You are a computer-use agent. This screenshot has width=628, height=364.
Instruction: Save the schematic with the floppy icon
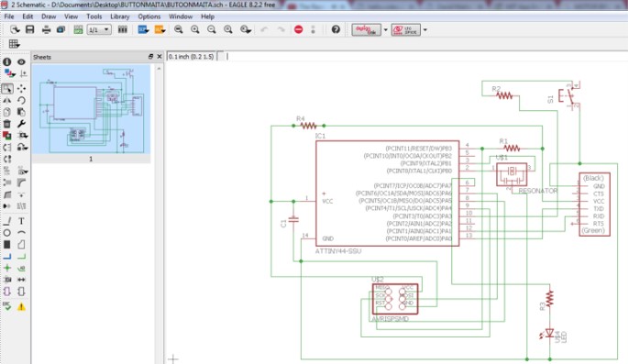click(x=30, y=29)
